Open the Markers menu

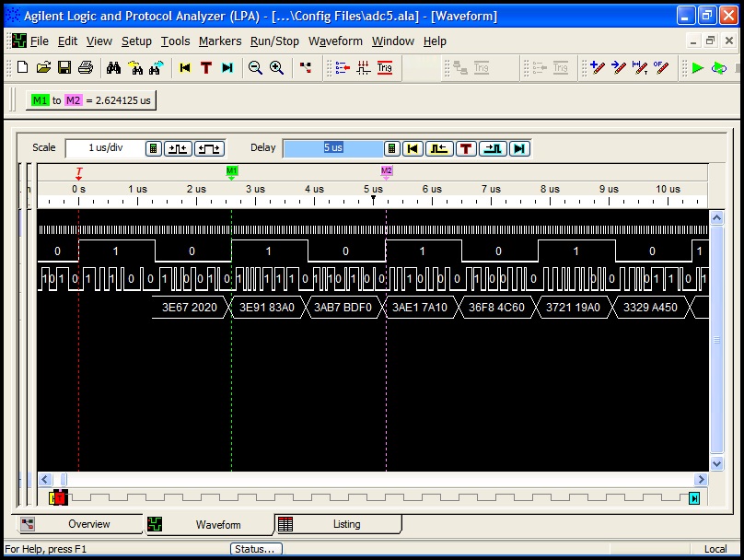tap(220, 41)
